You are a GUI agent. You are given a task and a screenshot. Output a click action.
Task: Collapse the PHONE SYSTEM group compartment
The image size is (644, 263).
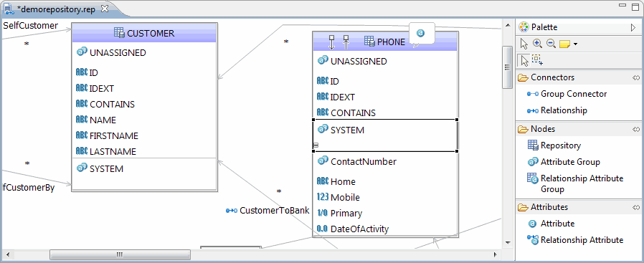[316, 145]
